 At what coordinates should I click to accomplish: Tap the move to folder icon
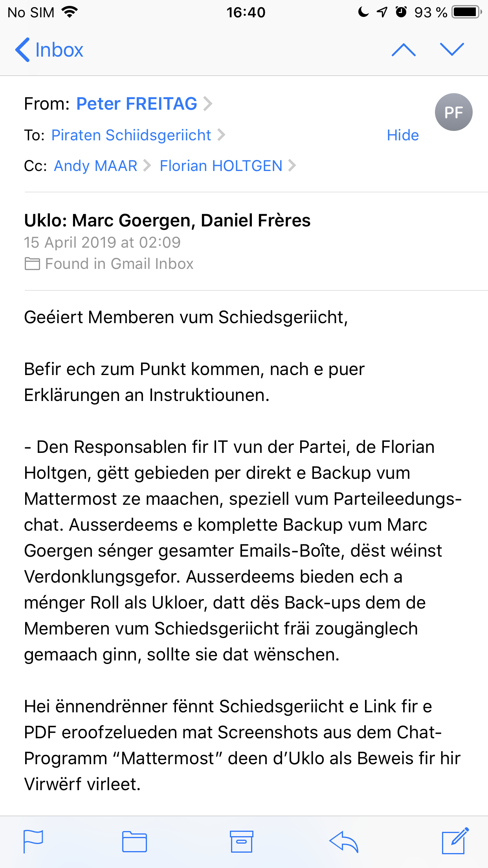[x=134, y=842]
